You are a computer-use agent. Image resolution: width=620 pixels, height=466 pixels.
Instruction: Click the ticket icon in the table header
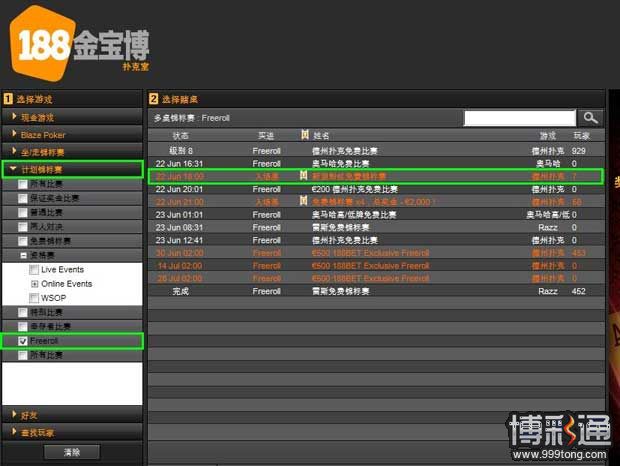tap(304, 135)
